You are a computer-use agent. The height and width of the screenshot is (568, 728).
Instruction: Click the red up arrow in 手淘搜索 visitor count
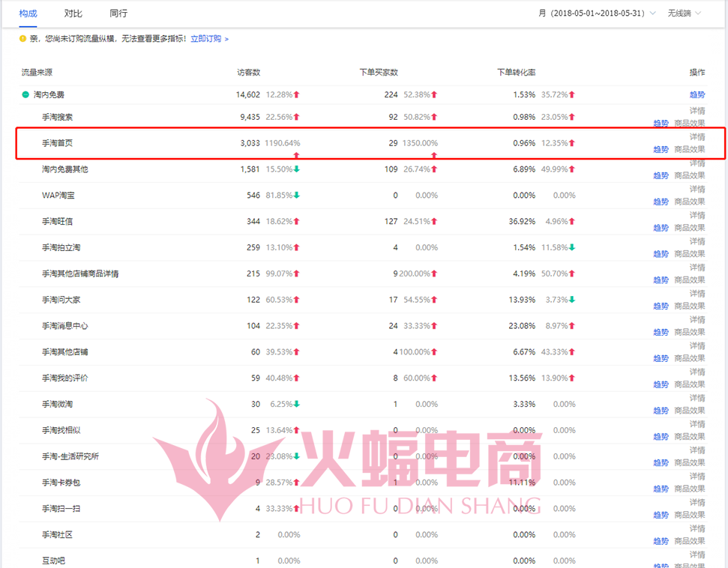[296, 117]
